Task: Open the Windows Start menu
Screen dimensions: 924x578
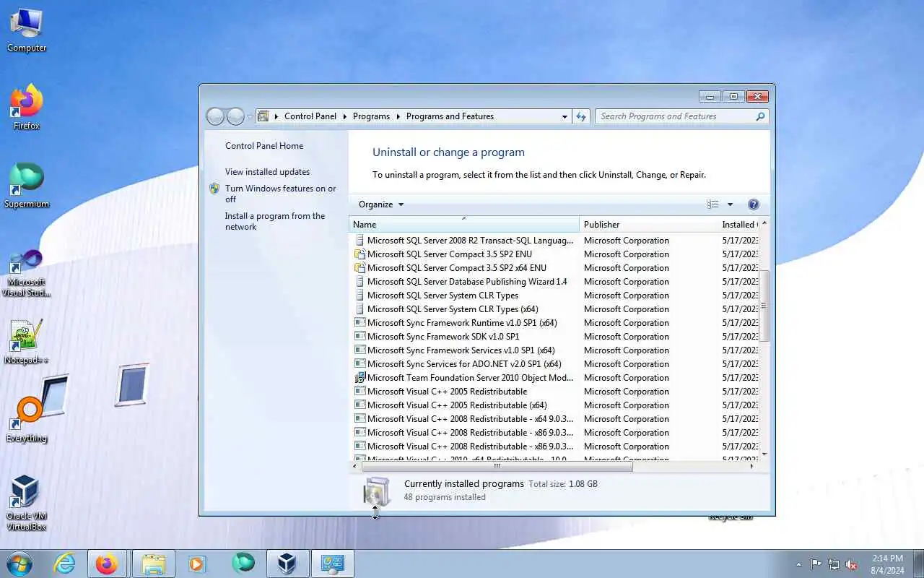Action: 19,564
